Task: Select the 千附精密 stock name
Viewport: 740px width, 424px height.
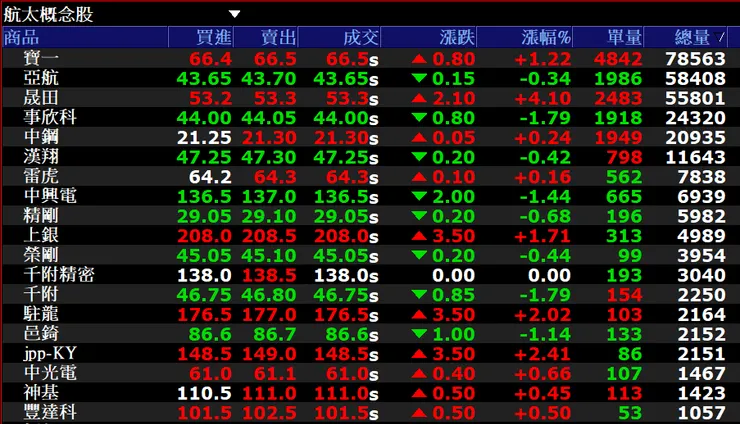Action: coord(59,275)
